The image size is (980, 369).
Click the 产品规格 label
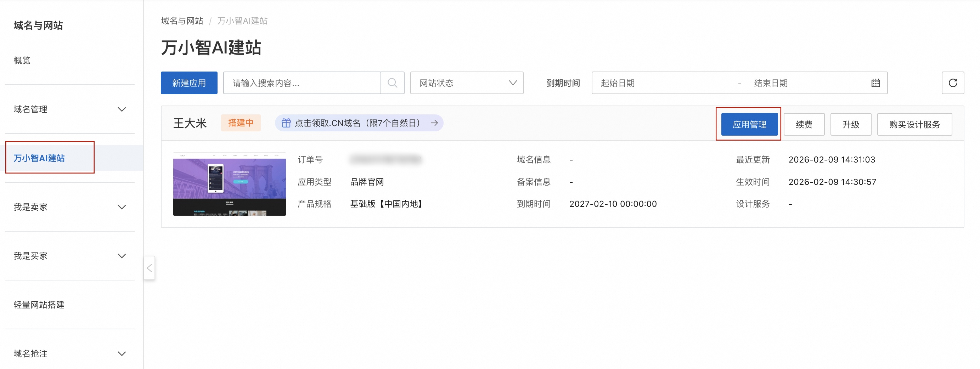point(314,204)
